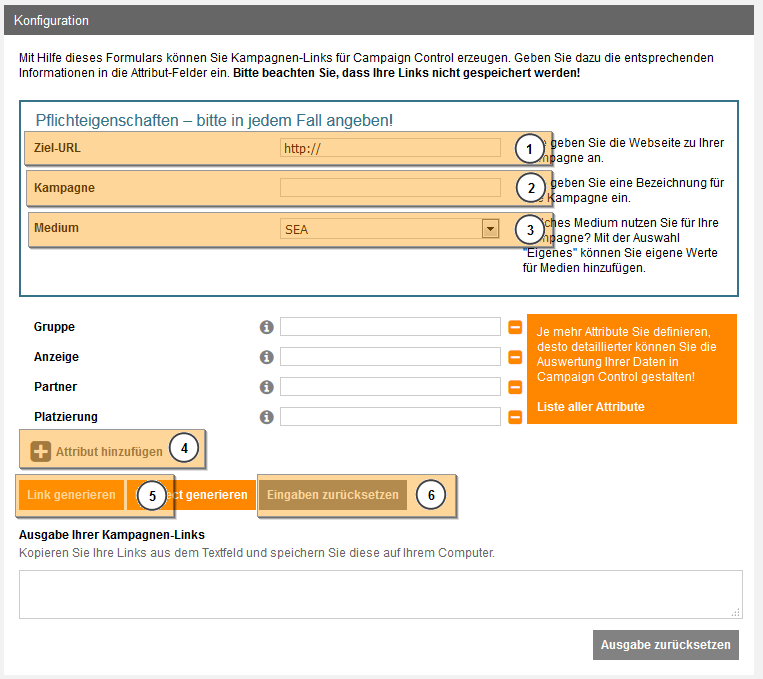This screenshot has width=763, height=679.
Task: Click the Pflichteigenschaften section heading
Action: (214, 120)
